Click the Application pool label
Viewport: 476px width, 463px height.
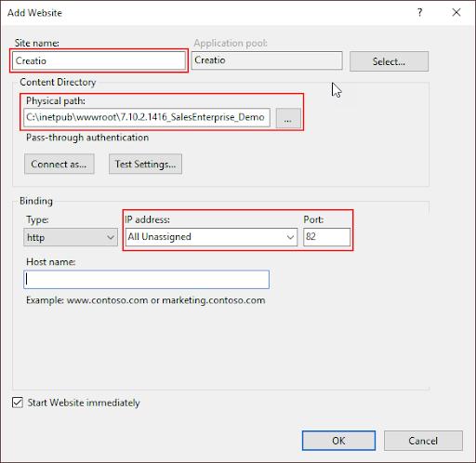point(231,43)
